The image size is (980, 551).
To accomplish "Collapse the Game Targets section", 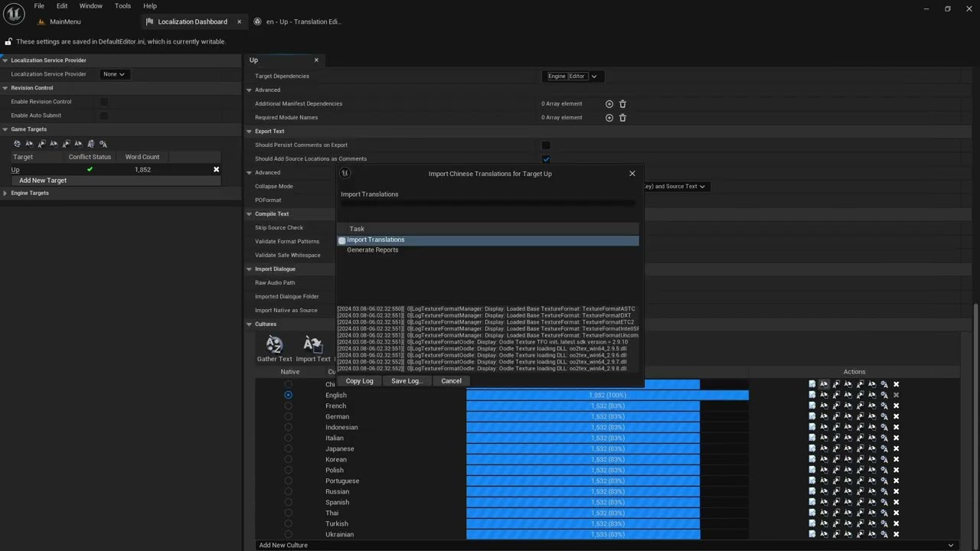I will (5, 129).
